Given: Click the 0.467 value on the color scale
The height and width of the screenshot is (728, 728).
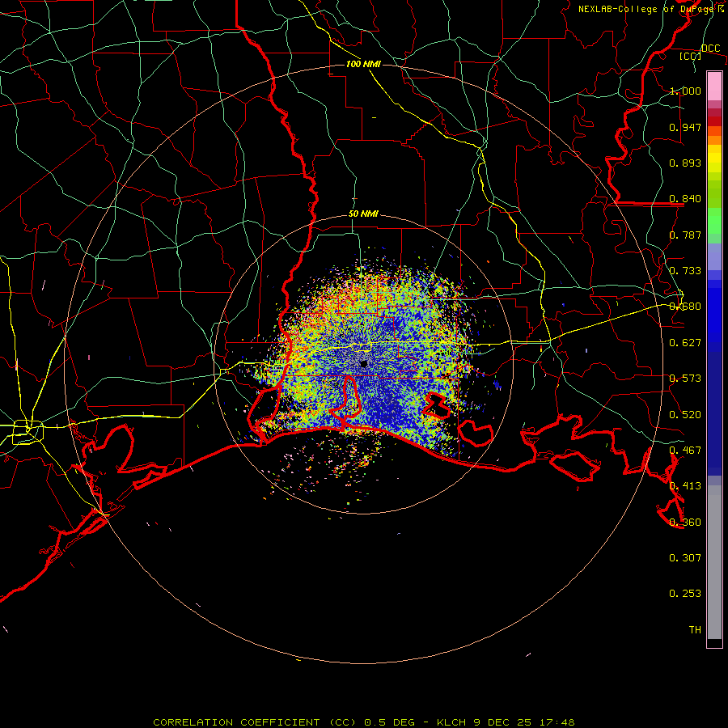Looking at the screenshot, I should click(685, 451).
